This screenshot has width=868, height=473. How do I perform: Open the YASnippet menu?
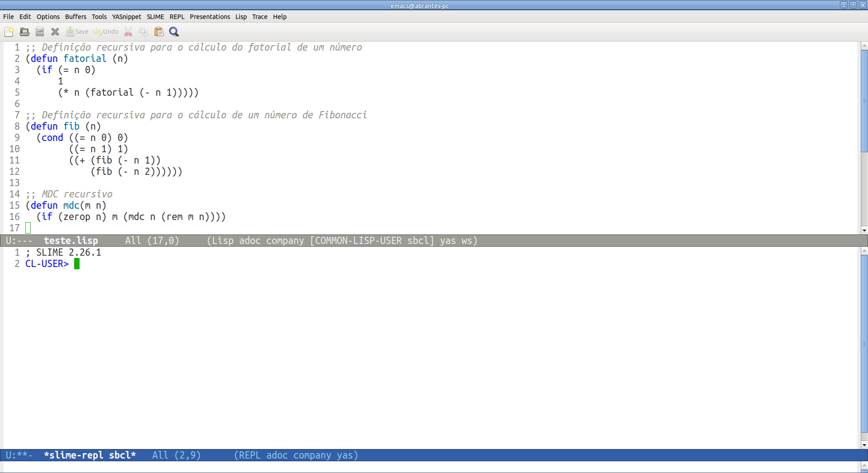point(127,17)
